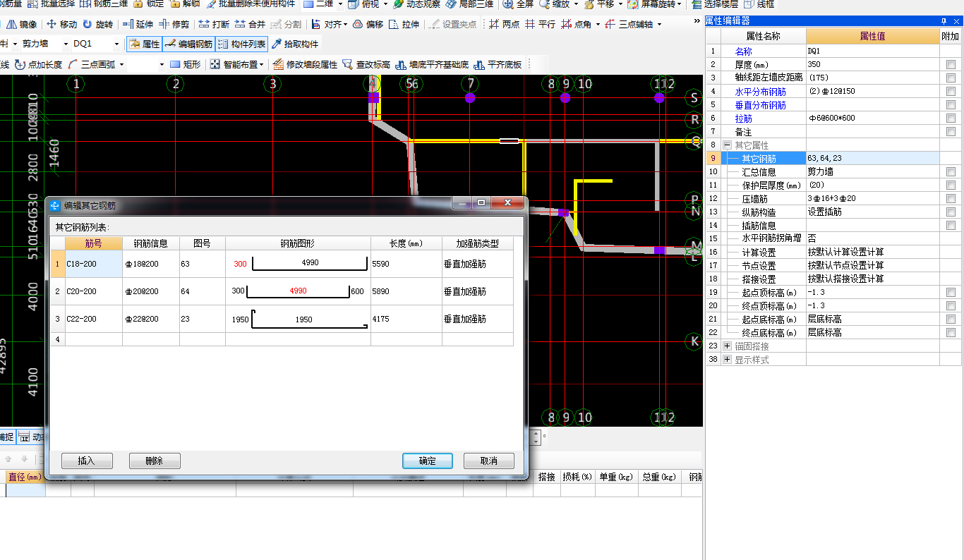
Task: Check the 附加 box for 水平分布钢筋
Action: [951, 92]
